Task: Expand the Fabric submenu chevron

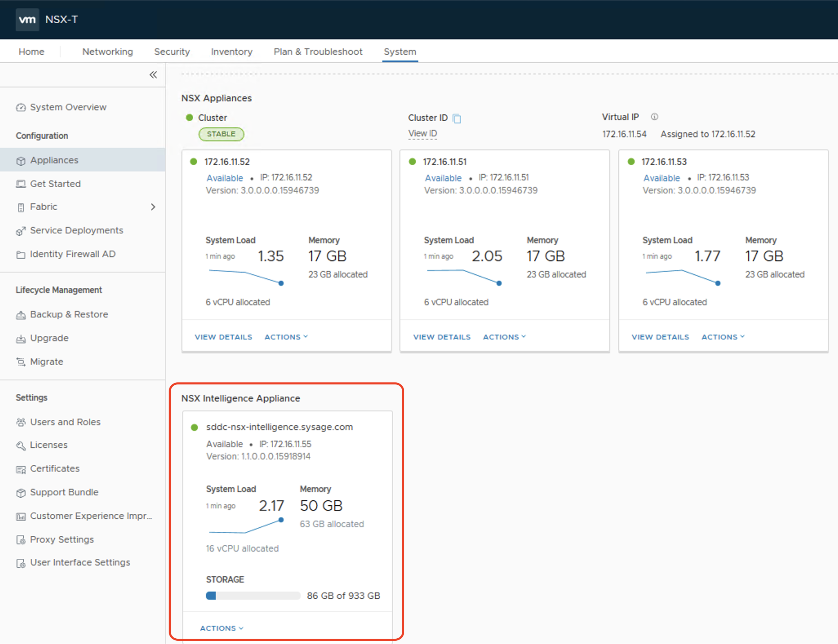Action: click(x=153, y=207)
